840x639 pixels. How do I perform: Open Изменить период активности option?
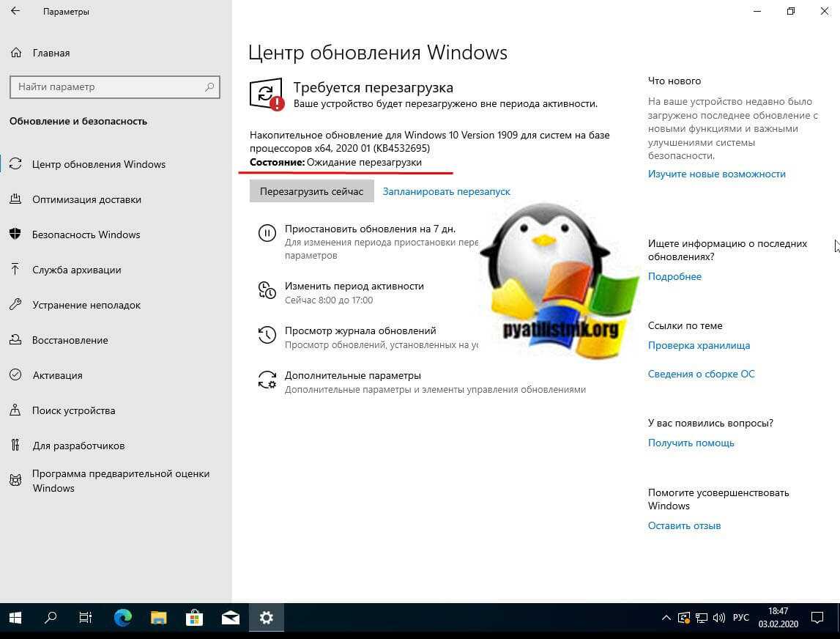(354, 286)
